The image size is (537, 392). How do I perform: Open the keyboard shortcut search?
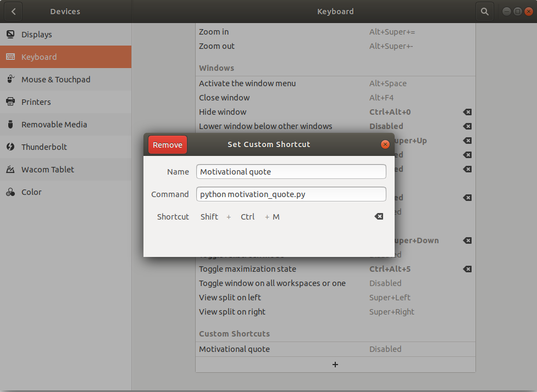(x=484, y=11)
